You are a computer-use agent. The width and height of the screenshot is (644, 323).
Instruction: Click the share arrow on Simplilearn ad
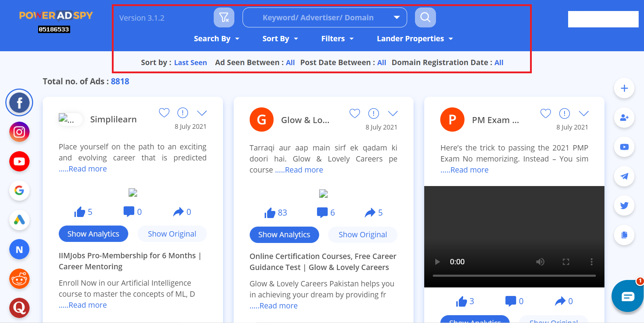coord(178,212)
